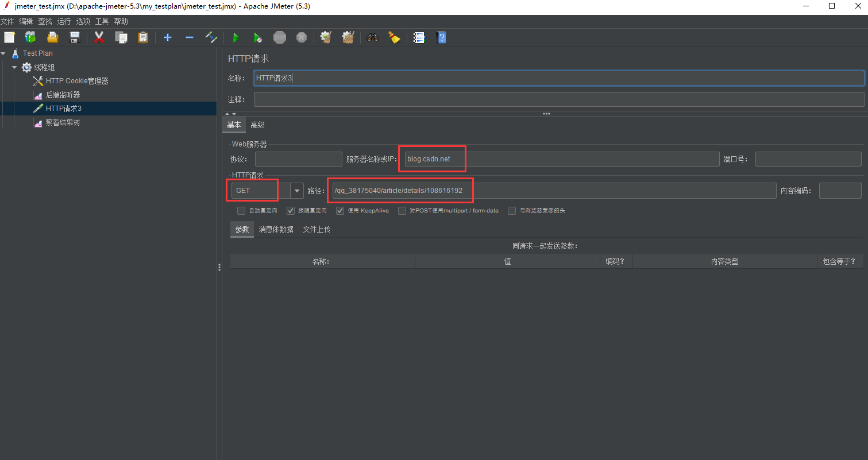Open the 帮助 menu
This screenshot has width=868, height=460.
click(121, 21)
